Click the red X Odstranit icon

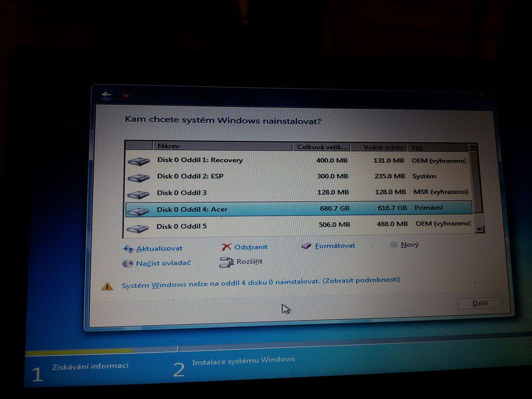pos(227,247)
